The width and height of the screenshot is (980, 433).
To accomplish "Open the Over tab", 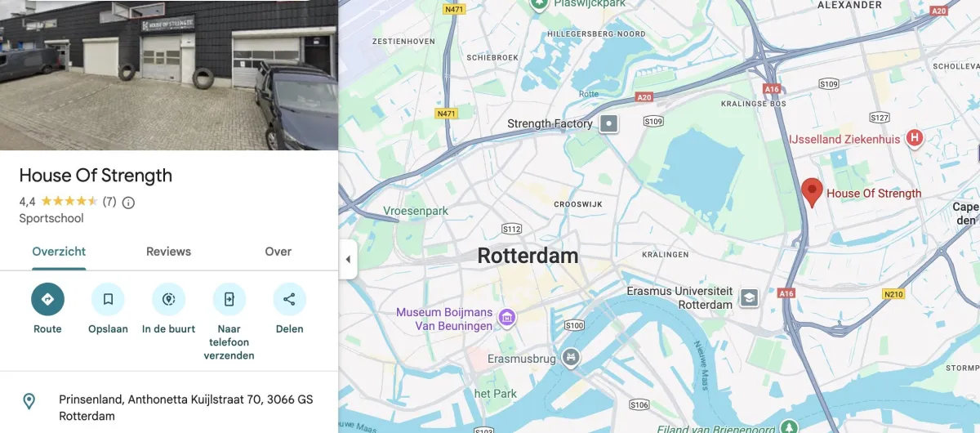I will [x=278, y=252].
